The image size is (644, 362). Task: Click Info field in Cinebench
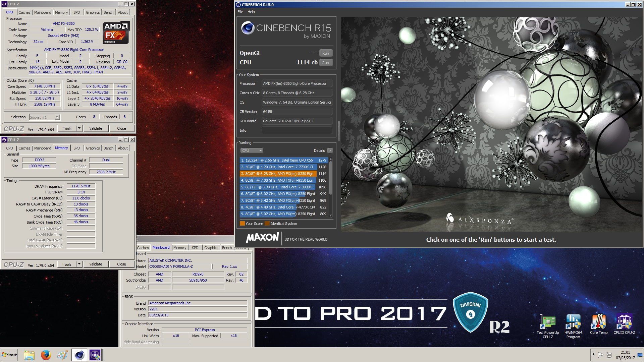tap(297, 130)
